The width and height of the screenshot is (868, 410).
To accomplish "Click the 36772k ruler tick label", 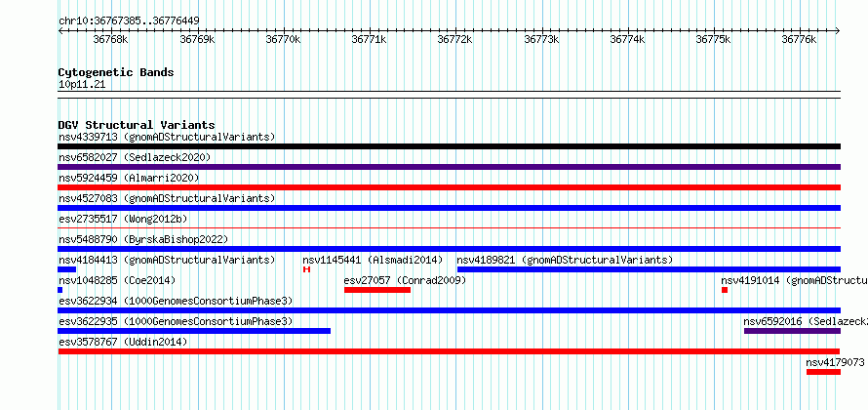I will [455, 39].
